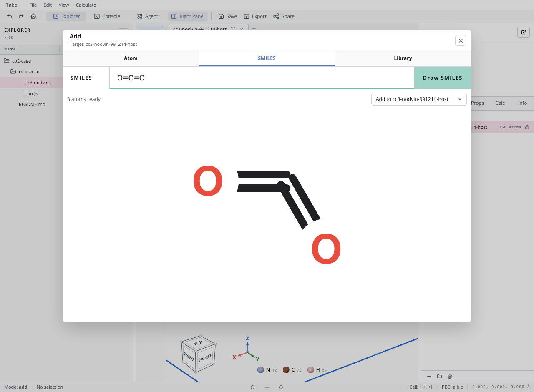The height and width of the screenshot is (392, 534).
Task: Click the Mode: add status text
Action: tap(16, 387)
